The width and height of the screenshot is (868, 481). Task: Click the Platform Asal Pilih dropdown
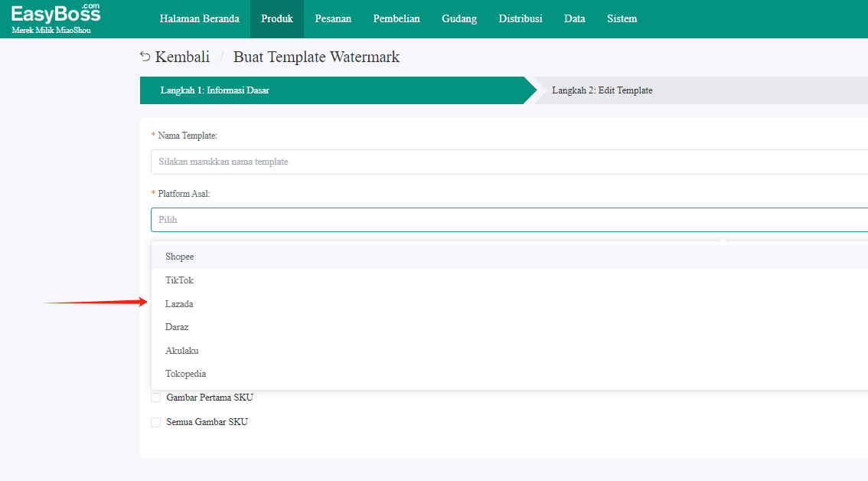click(x=509, y=220)
